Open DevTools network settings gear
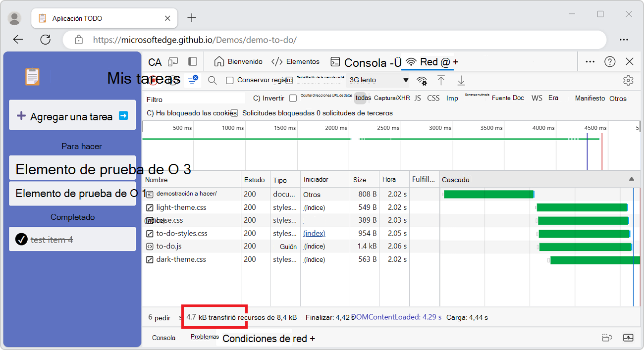Screen dimensions: 644x350 click(x=628, y=80)
